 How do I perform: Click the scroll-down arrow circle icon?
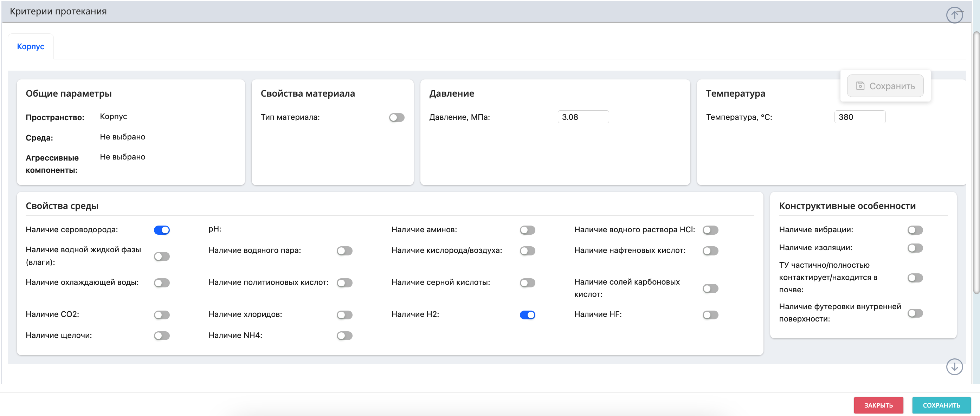click(x=954, y=367)
